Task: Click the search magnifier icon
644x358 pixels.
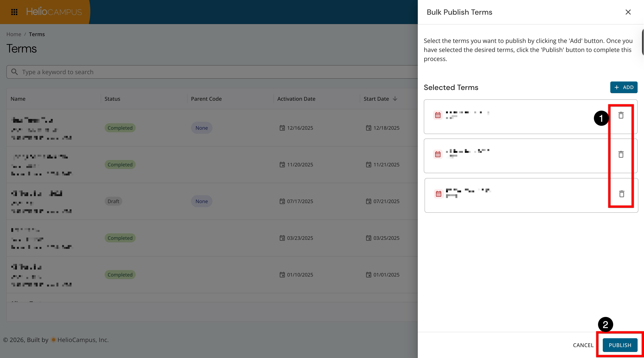Action: pos(14,72)
